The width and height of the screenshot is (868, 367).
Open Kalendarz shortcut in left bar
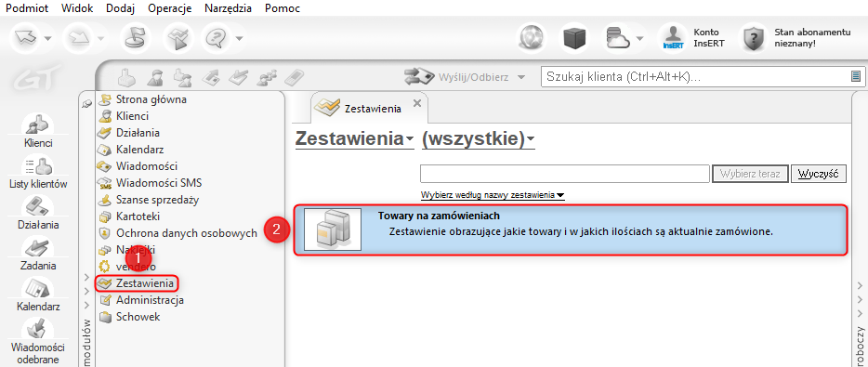coord(38,295)
